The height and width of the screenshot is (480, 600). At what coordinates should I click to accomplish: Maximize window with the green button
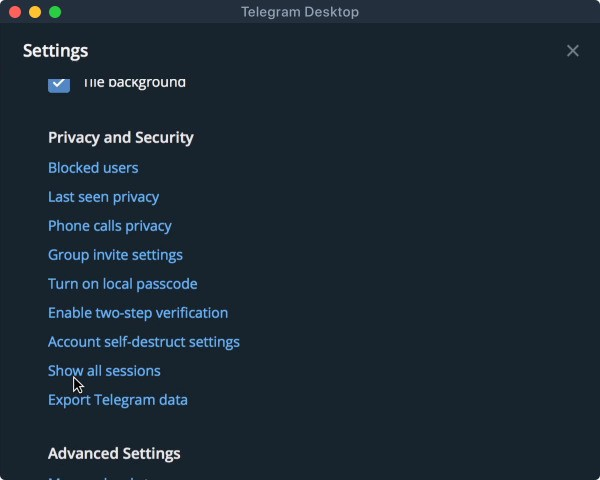pyautogui.click(x=55, y=12)
